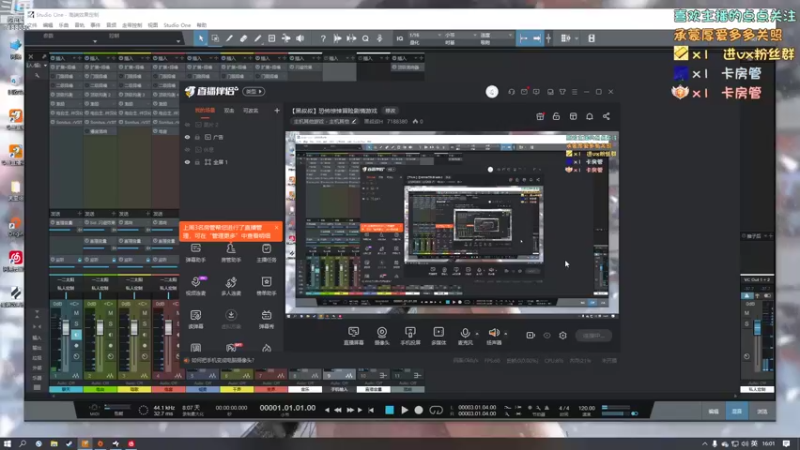Dismiss the orange notification banner
The height and width of the screenshot is (450, 800).
tap(277, 228)
